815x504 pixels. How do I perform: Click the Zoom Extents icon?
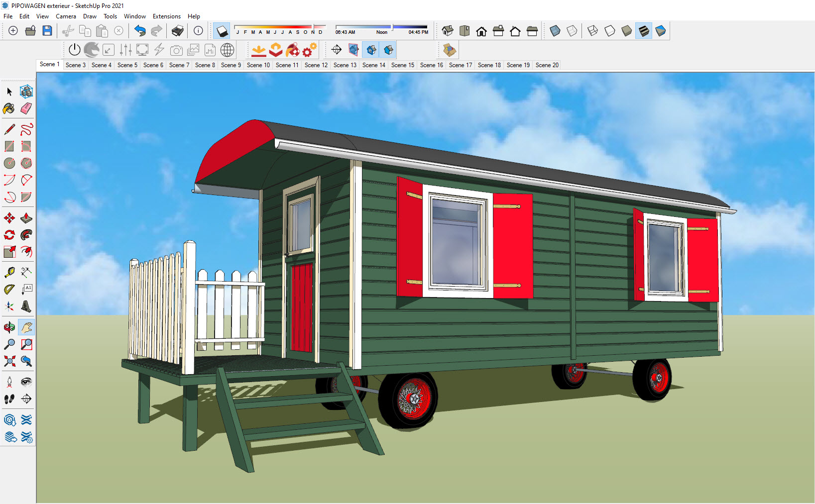point(9,361)
